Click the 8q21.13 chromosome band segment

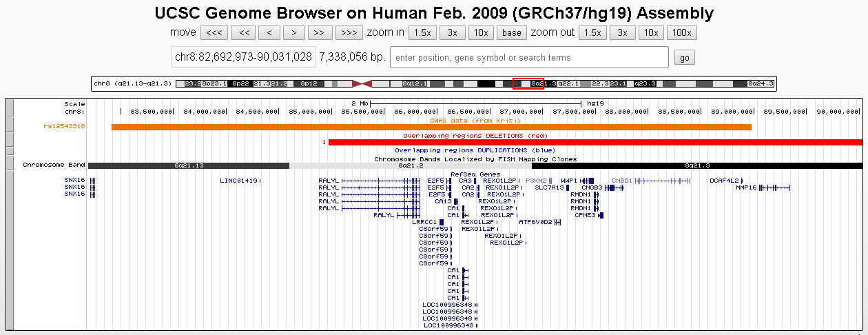click(188, 165)
